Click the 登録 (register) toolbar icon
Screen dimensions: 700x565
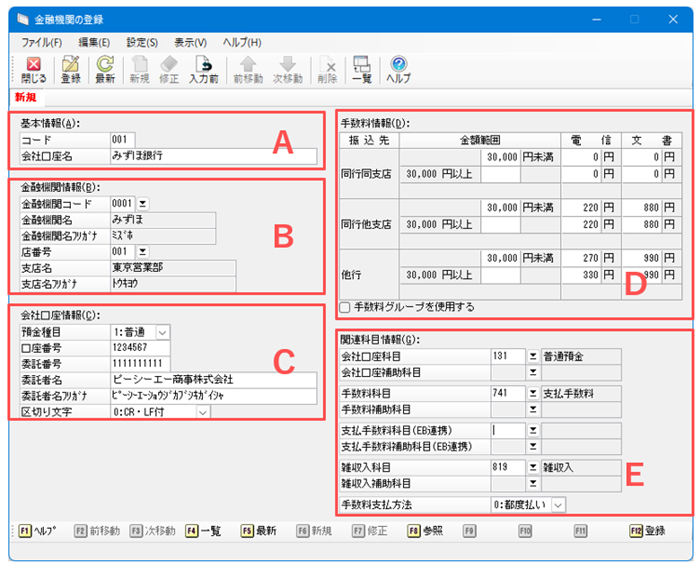71,65
